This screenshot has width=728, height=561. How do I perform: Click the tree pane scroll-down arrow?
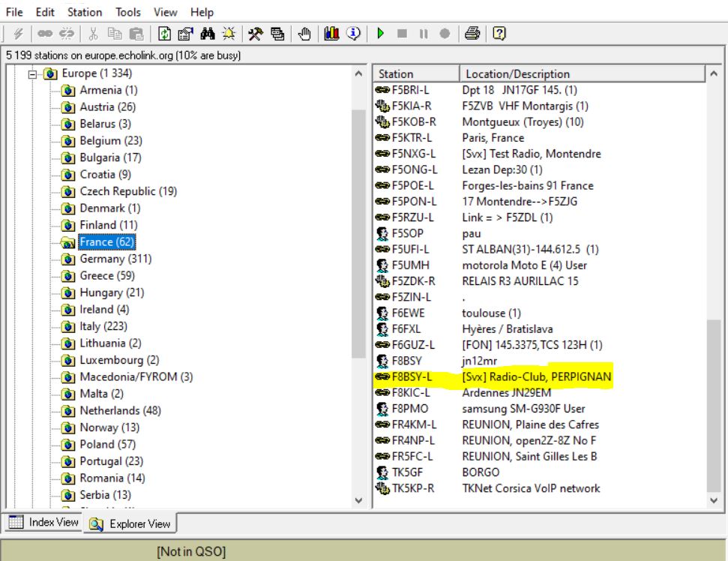pos(358,500)
